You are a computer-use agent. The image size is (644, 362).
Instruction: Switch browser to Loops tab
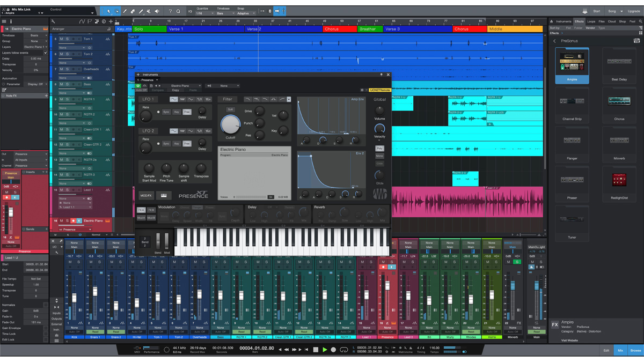[x=591, y=21]
